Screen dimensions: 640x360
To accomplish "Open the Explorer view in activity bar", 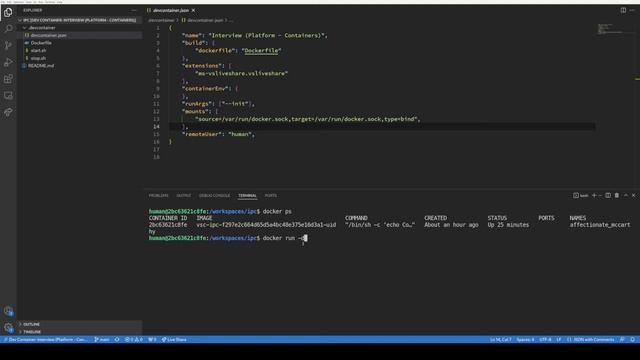I will 8,12.
